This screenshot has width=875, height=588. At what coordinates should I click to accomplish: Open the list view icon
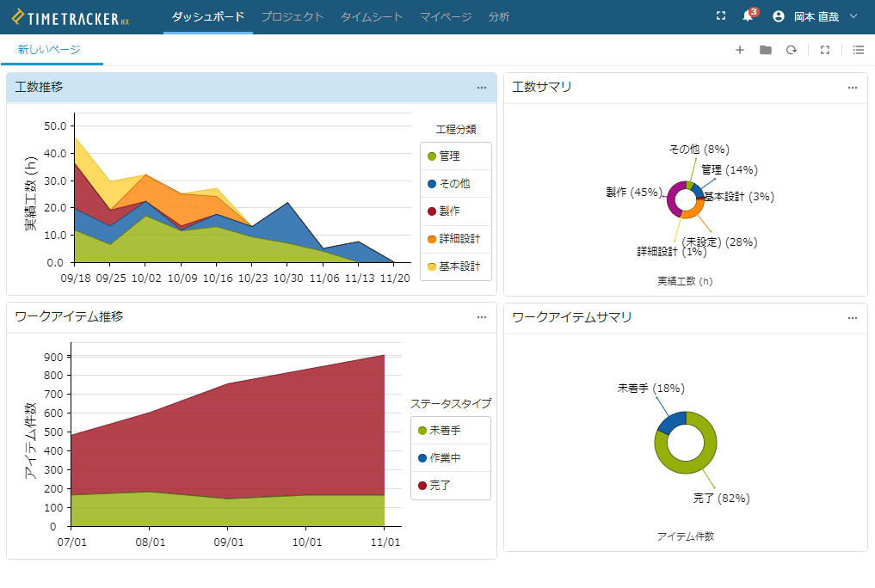coord(858,50)
